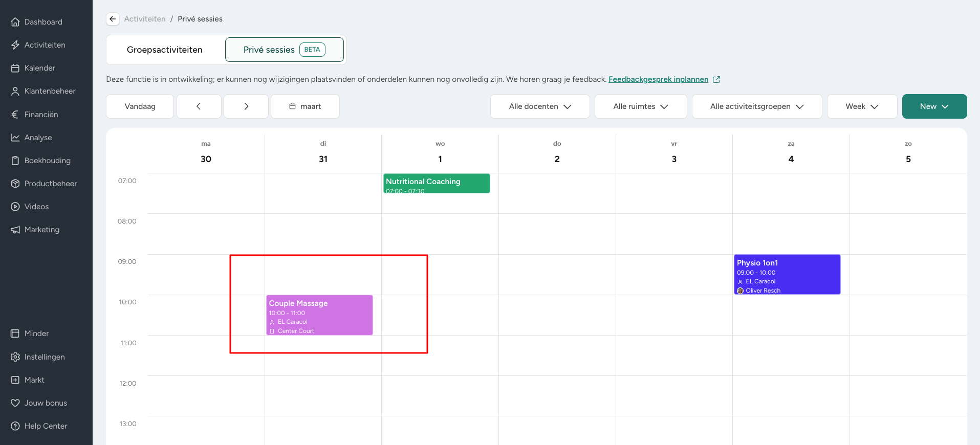This screenshot has width=980, height=445.
Task: Expand the Alle docenten filter dropdown
Action: click(x=540, y=106)
